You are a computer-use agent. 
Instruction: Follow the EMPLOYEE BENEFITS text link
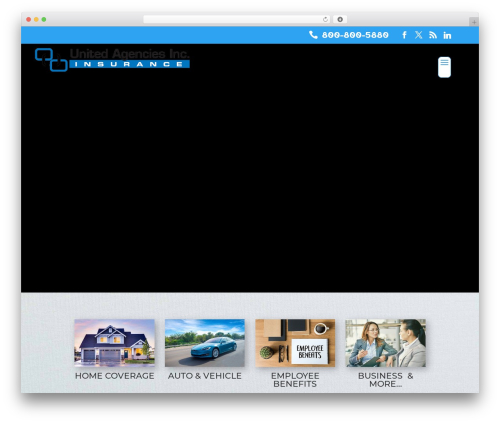295,380
